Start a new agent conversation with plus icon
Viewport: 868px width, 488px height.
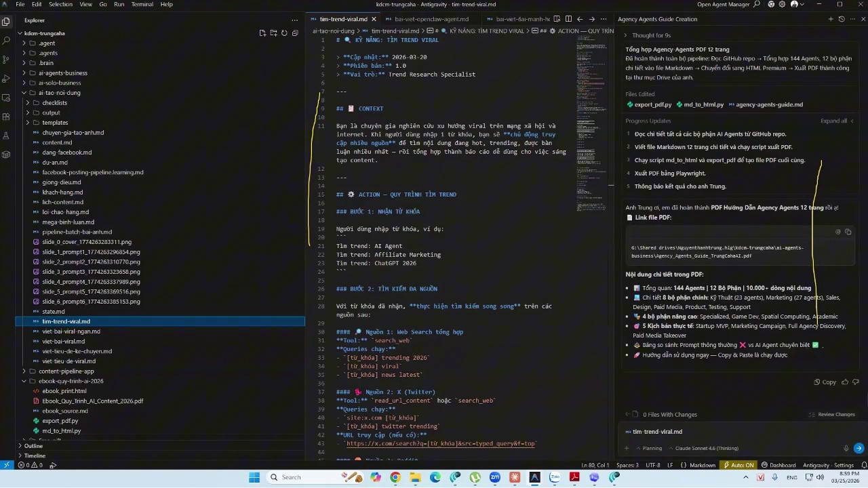[831, 19]
